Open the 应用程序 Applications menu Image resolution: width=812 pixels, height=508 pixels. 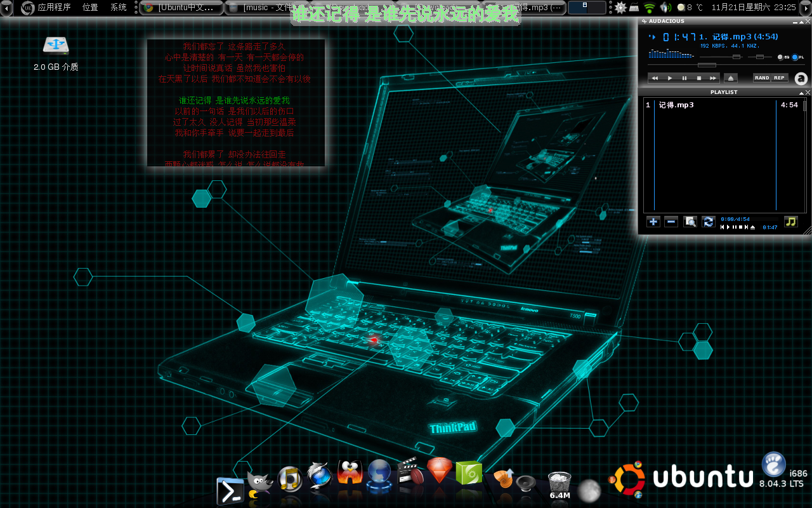pos(54,8)
